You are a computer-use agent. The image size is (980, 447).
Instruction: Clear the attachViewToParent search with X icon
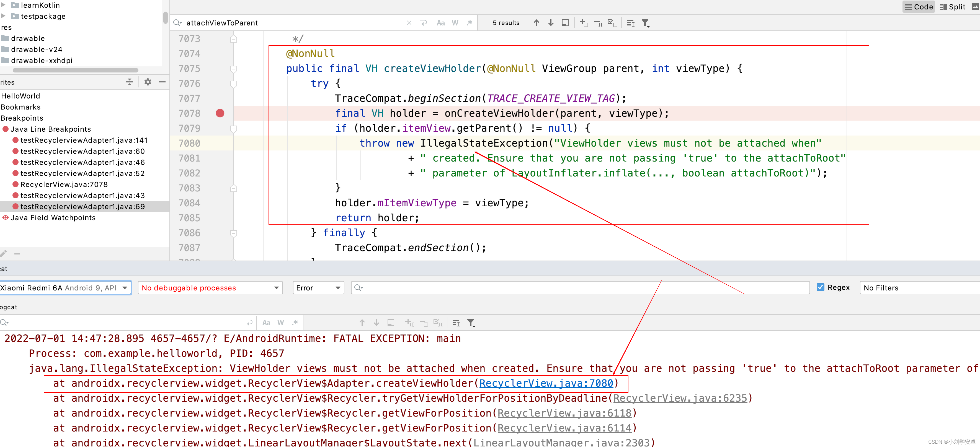409,23
